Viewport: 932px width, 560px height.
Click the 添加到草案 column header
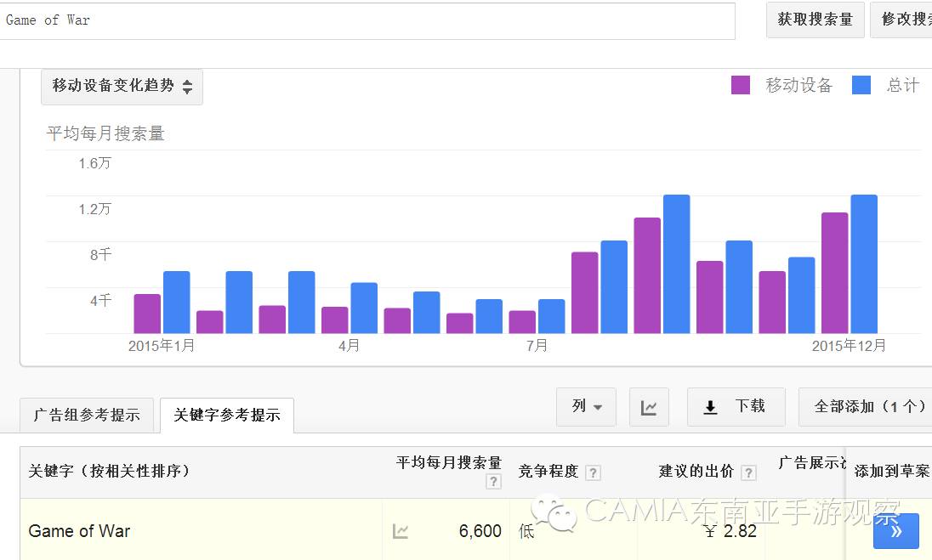click(x=891, y=471)
